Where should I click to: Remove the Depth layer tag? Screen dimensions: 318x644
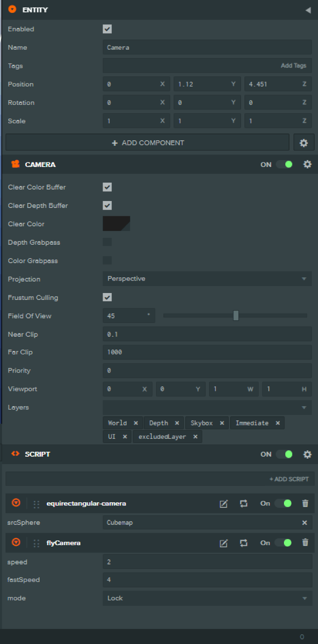click(x=177, y=423)
